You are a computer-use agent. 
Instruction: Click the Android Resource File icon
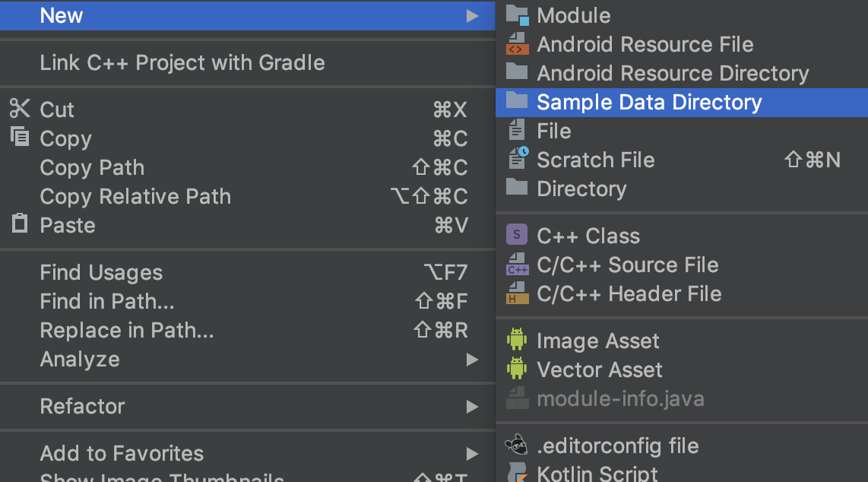pos(517,44)
